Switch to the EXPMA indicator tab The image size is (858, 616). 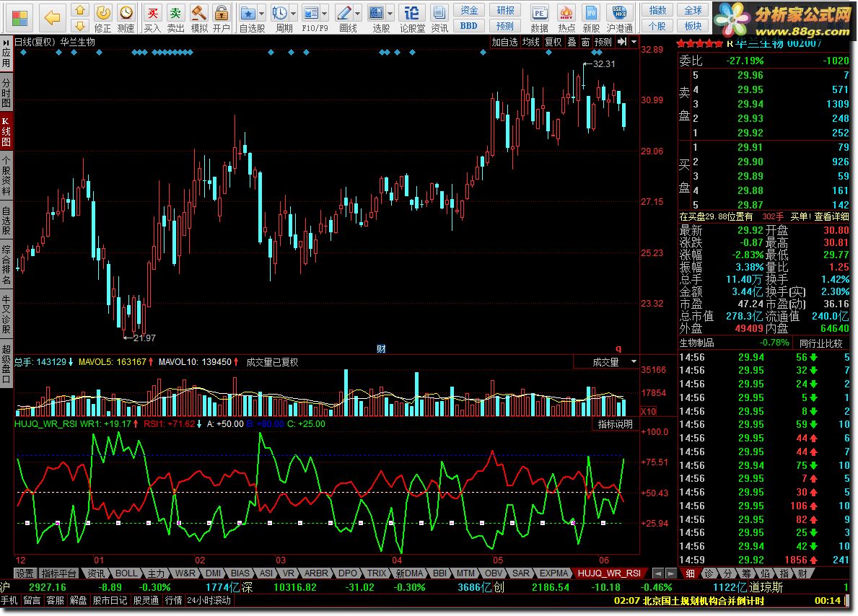click(553, 573)
